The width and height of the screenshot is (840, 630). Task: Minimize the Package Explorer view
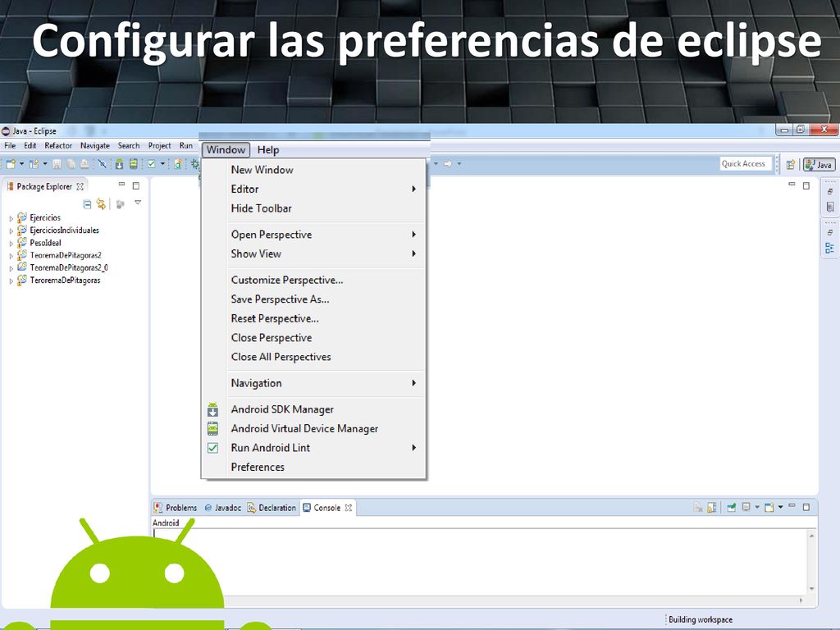pos(121,185)
